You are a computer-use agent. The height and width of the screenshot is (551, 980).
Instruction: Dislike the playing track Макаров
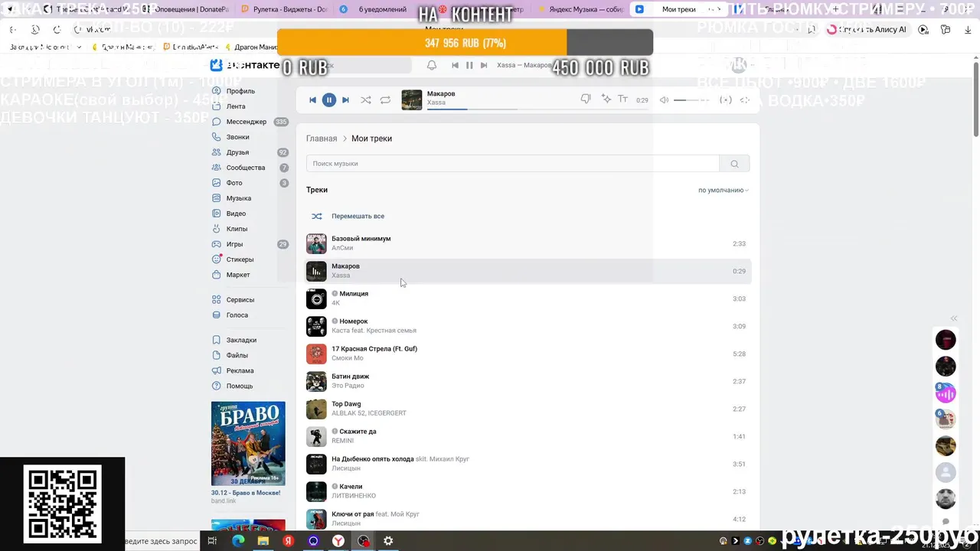click(586, 99)
